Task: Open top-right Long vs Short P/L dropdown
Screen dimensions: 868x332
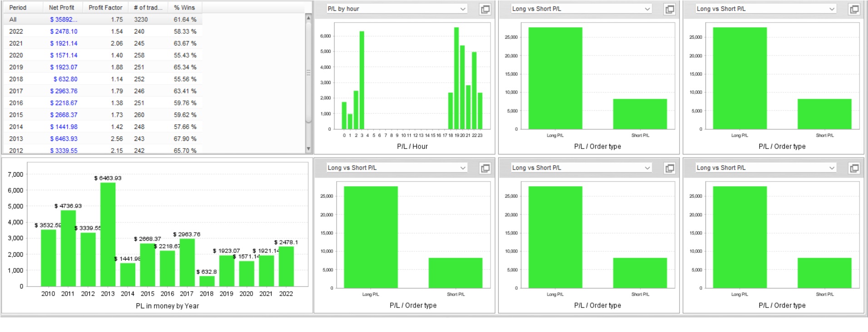Action: tap(766, 9)
